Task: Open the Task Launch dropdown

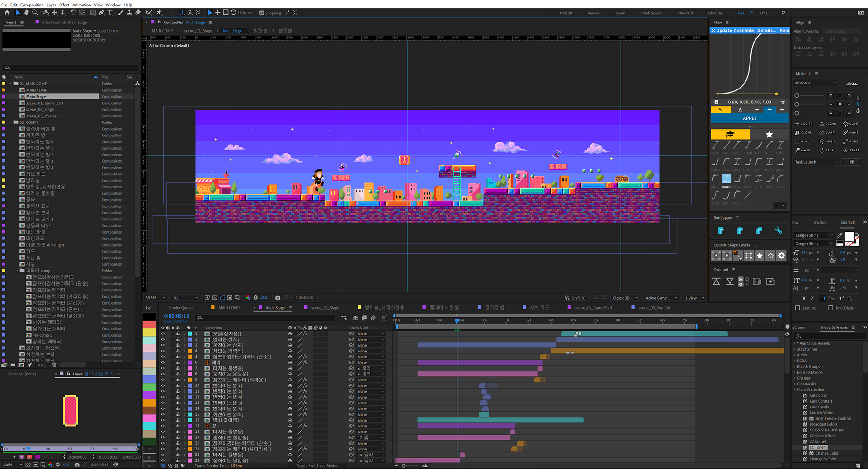Action: (816, 162)
